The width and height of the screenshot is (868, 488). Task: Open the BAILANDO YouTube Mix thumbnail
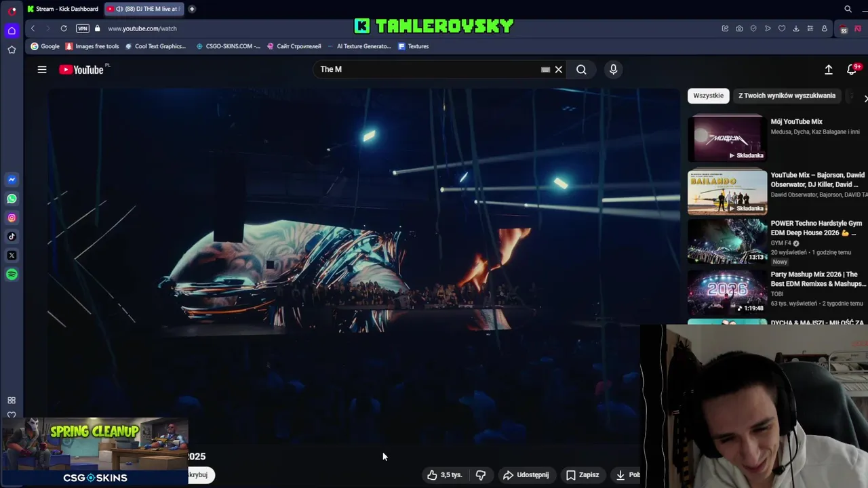pyautogui.click(x=727, y=192)
